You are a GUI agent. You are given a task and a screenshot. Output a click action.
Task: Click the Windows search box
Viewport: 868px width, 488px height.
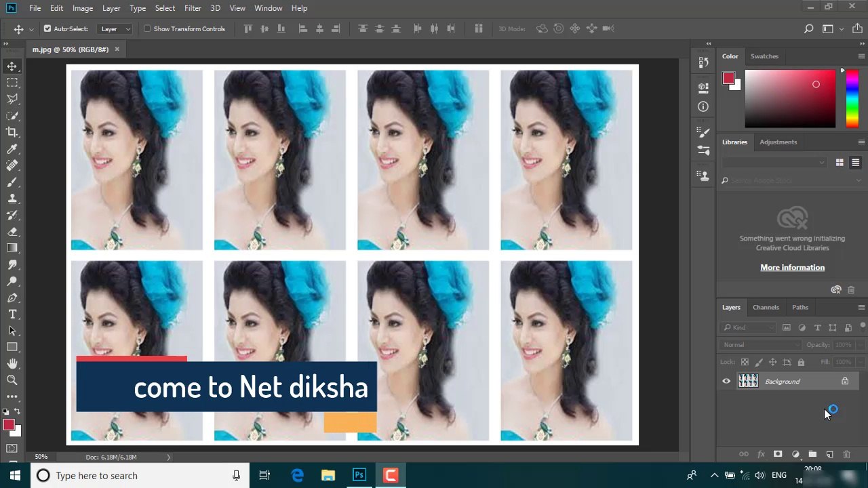point(138,476)
